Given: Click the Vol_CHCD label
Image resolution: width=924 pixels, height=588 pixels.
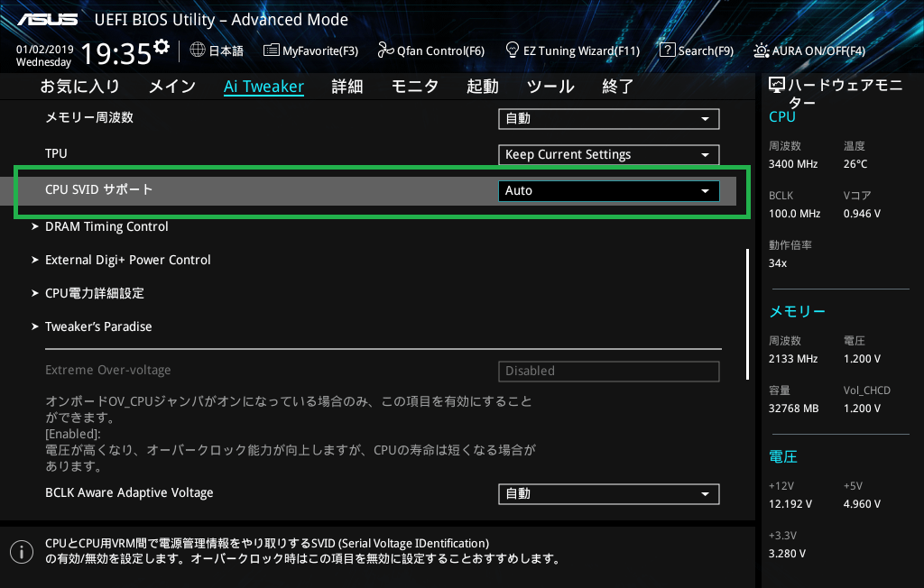Looking at the screenshot, I should pos(867,390).
